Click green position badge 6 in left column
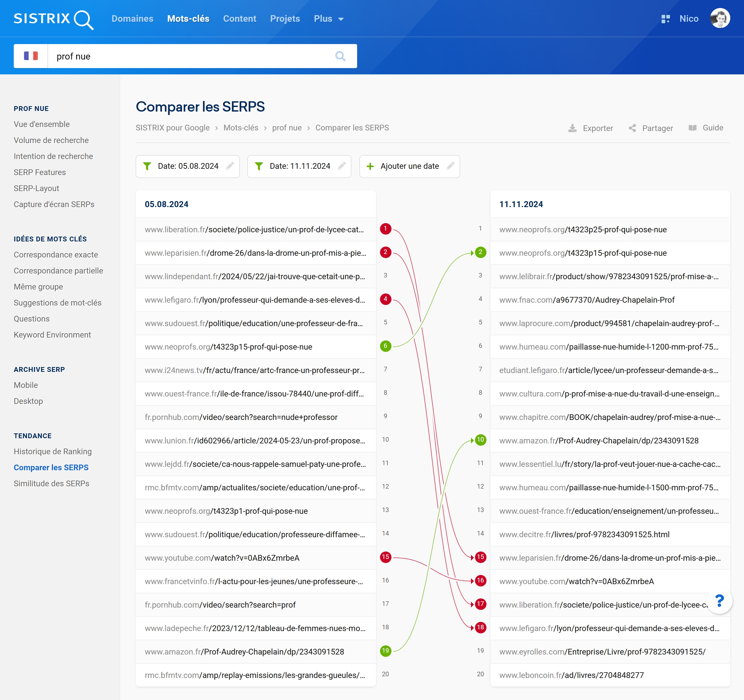Screen dimensions: 744x700 click(385, 346)
